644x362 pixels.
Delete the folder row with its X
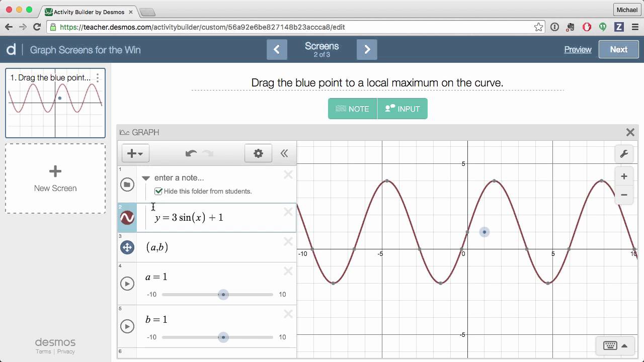point(288,174)
